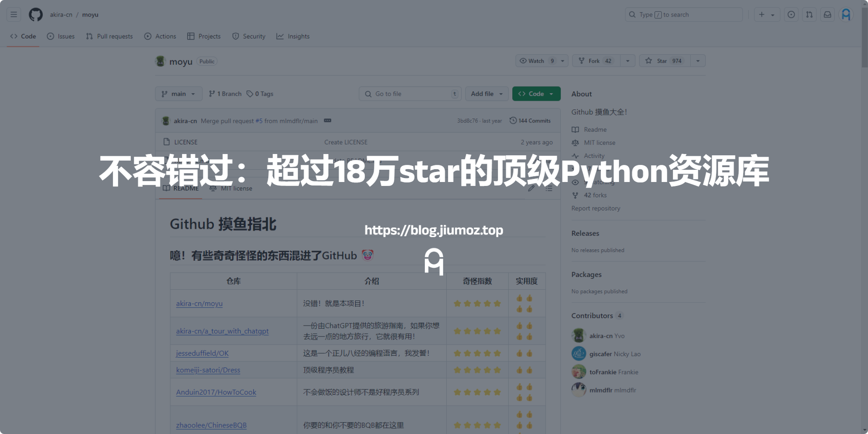
Task: Open the Releases section heading
Action: pyautogui.click(x=585, y=233)
